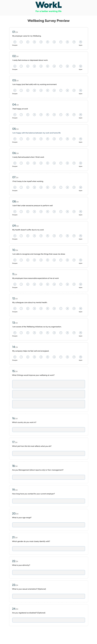Pick 2 for not feeling under excessive pressure
This screenshot has height=644, width=97.
(x=28, y=212)
